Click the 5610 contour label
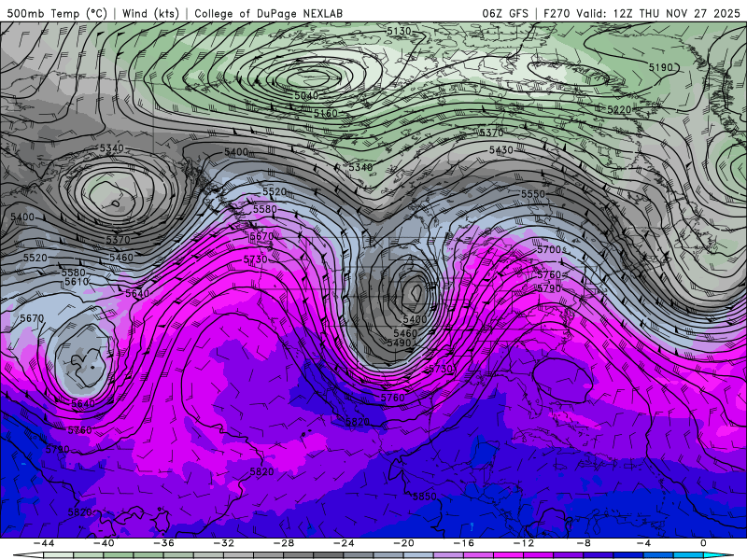This screenshot has height=560, width=747. tap(77, 282)
